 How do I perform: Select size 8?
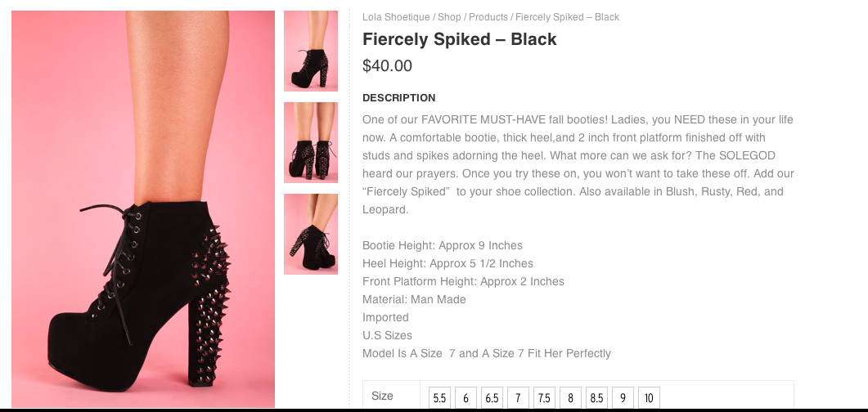[x=570, y=398]
